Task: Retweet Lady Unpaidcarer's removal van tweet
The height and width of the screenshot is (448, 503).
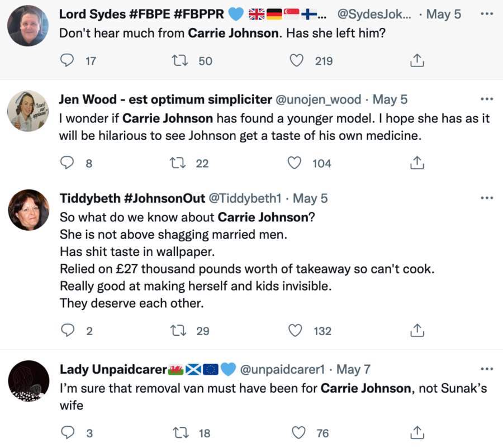Action: 179,433
